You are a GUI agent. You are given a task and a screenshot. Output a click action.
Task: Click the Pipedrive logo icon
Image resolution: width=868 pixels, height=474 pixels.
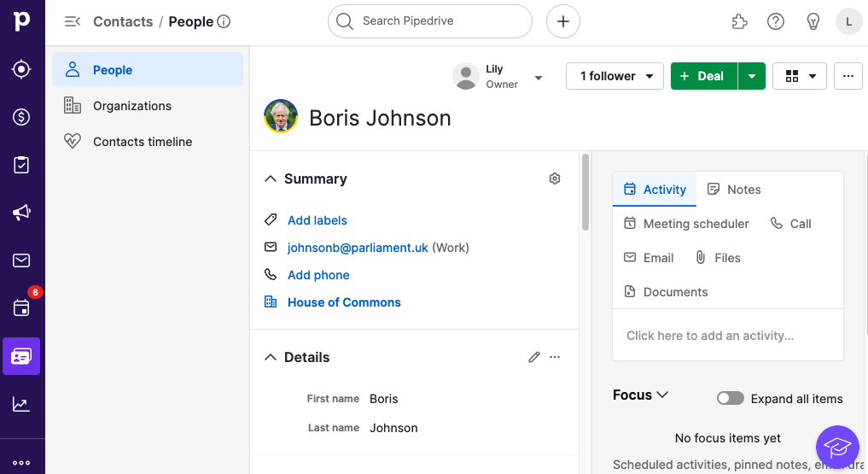(21, 20)
